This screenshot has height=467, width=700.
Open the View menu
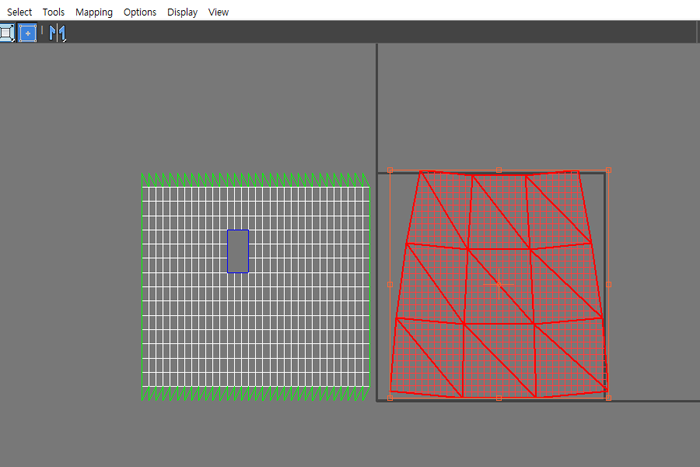tap(218, 12)
